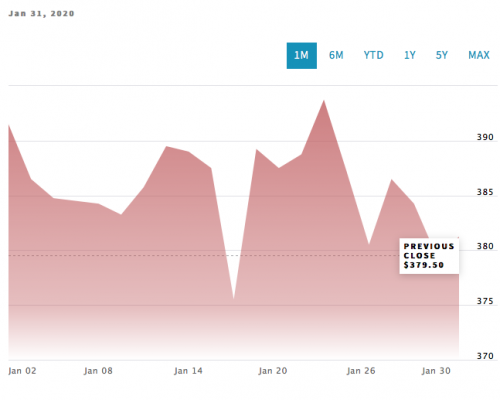Image resolution: width=500 pixels, height=400 pixels.
Task: Click the Jan 14 x-axis label
Action: tap(188, 371)
